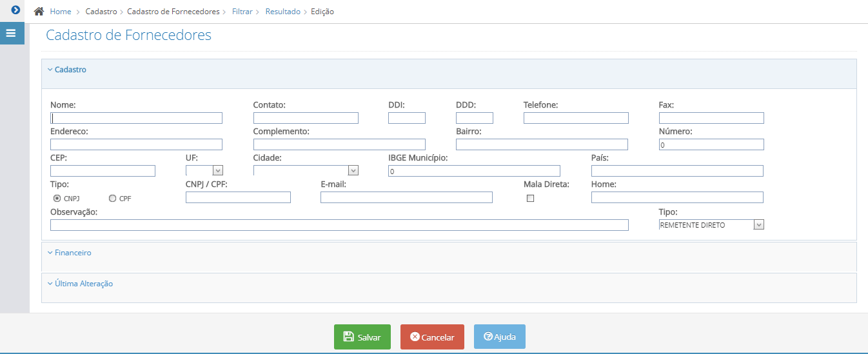Open the Cidade dropdown
Image resolution: width=868 pixels, height=354 pixels.
click(306, 171)
